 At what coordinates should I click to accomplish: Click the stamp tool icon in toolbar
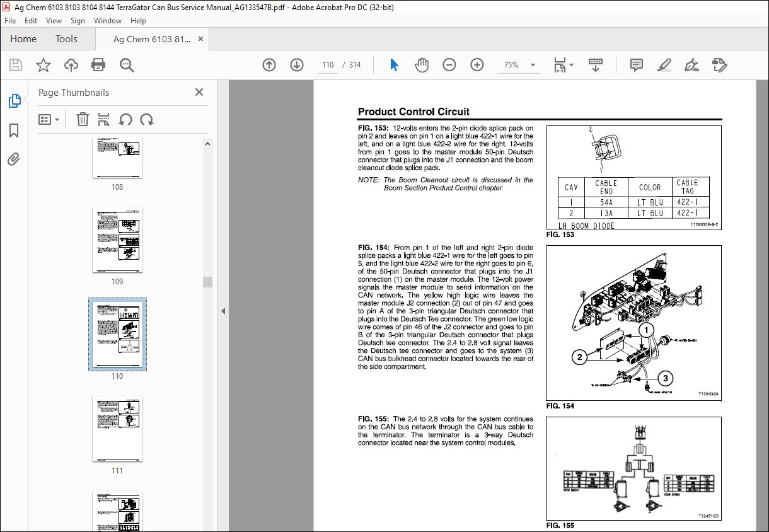click(x=719, y=65)
